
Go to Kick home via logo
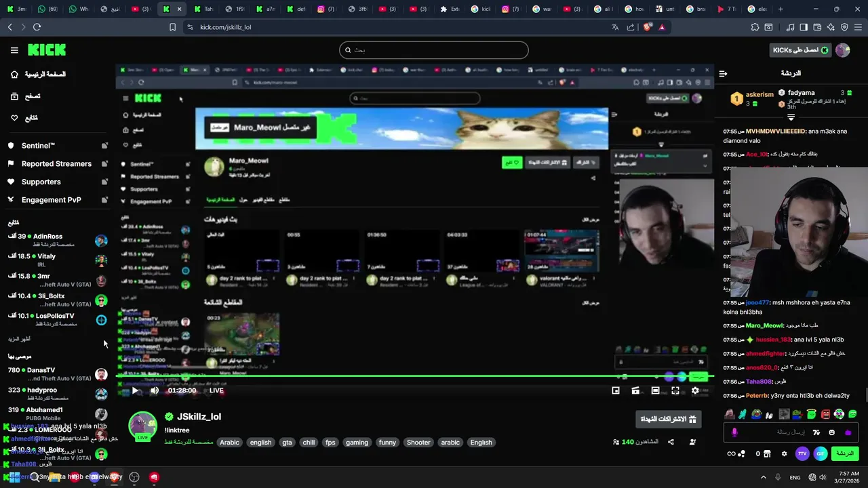pos(47,49)
